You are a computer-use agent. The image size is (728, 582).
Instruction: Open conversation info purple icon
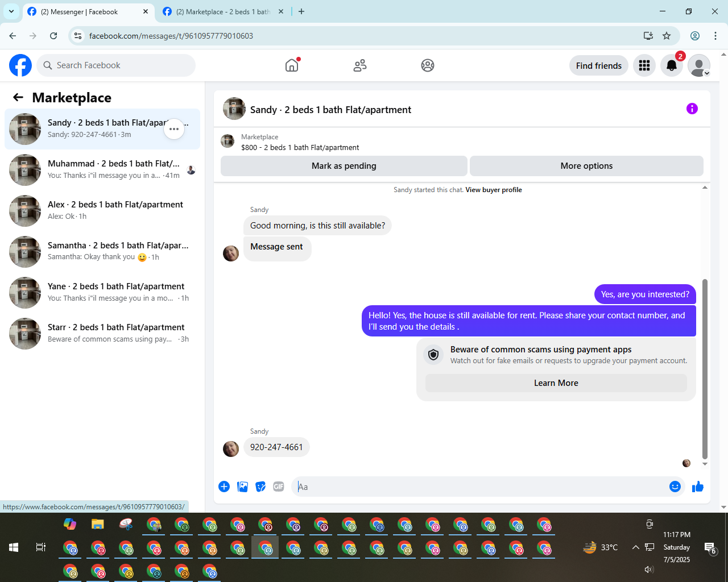(692, 109)
